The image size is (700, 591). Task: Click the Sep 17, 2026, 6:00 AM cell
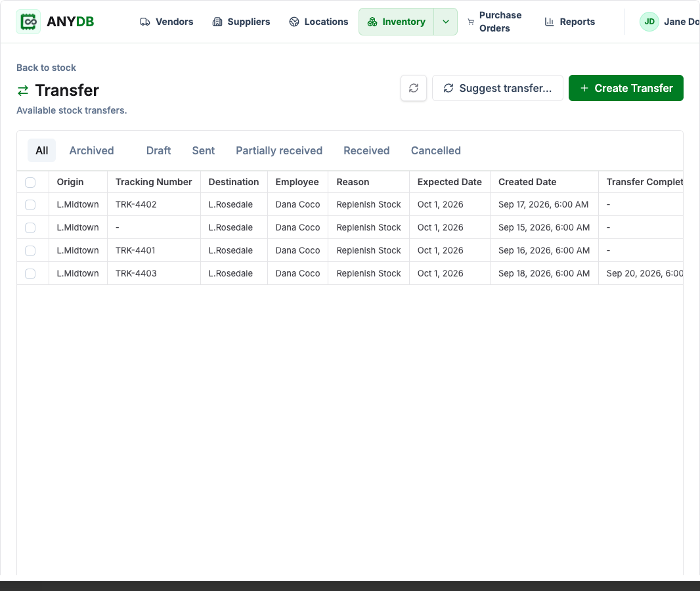point(544,204)
